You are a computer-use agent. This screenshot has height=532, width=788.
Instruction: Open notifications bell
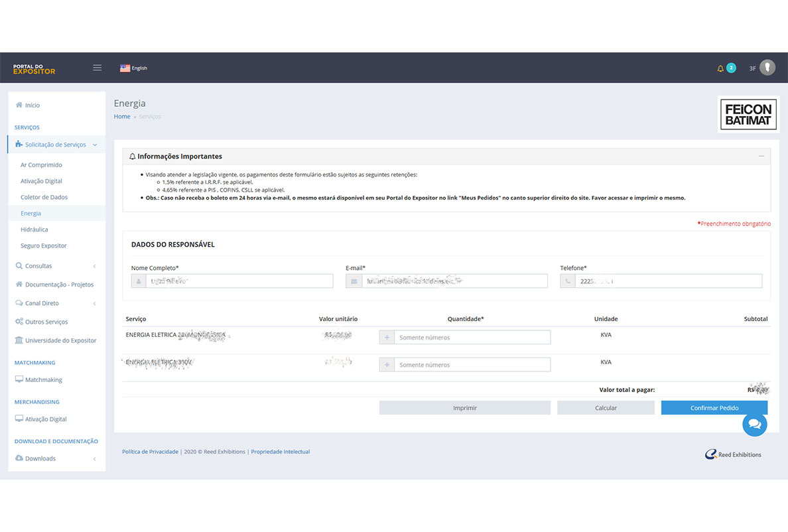click(720, 68)
